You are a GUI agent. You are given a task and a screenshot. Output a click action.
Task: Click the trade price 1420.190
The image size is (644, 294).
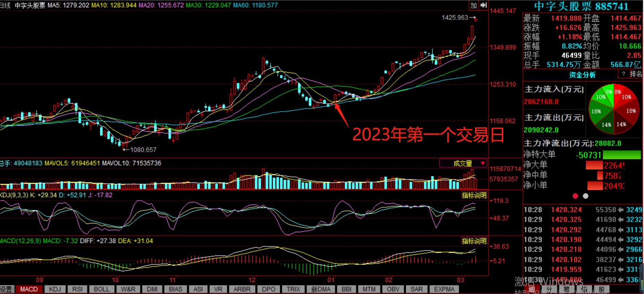(566, 239)
